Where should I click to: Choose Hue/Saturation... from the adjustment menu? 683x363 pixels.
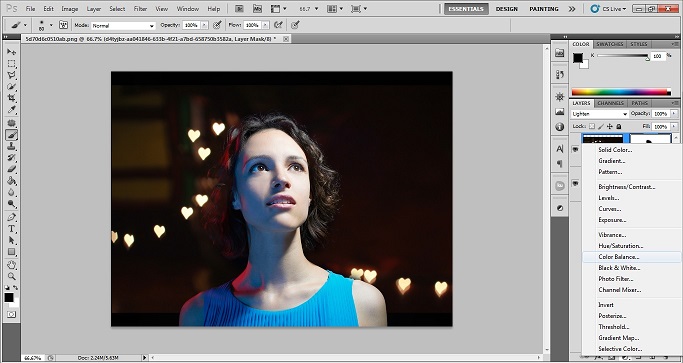pos(632,246)
